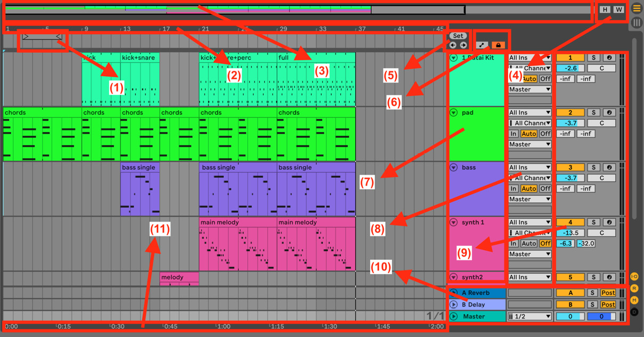Screen dimensions: 644x337
Task: Click synth 1 send B value -32.0
Action: [x=586, y=243]
